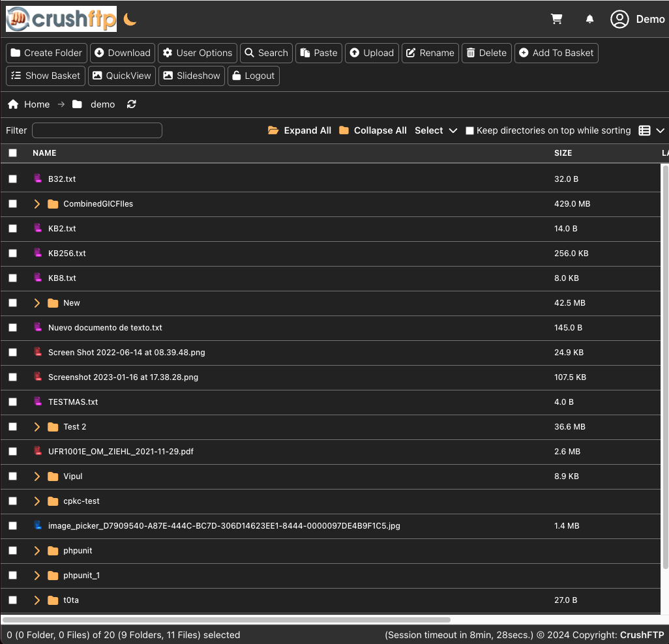Viewport: 669px width, 644px height.
Task: Focus the Filter input field
Action: pos(97,130)
